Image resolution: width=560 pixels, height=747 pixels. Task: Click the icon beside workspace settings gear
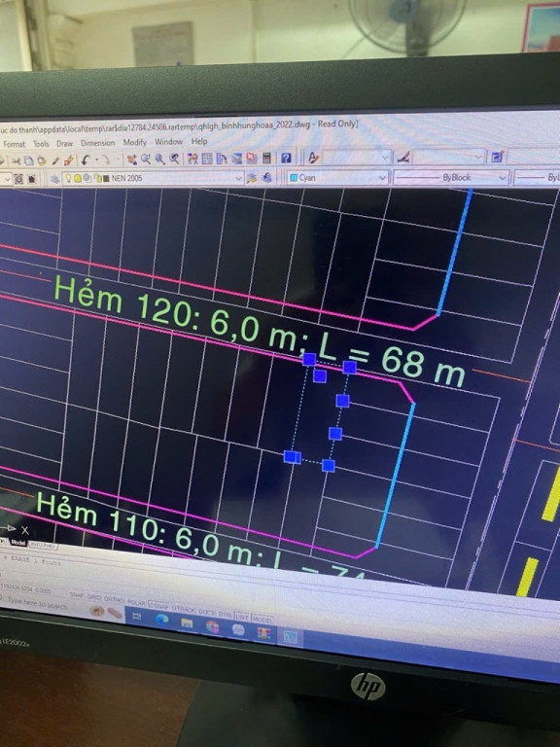[32, 179]
